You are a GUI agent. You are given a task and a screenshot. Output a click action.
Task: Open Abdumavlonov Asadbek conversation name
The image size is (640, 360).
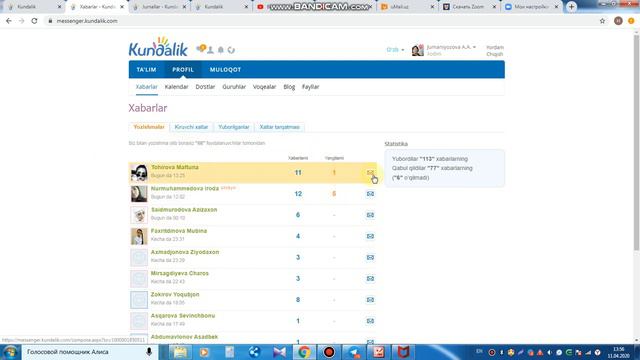(184, 337)
